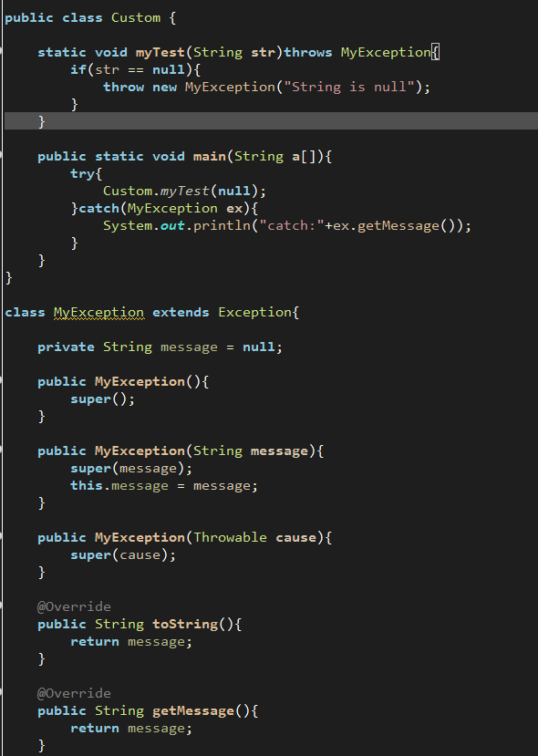Click the highlighted closing brace line of myTest
538x756 pixels.
click(271, 121)
